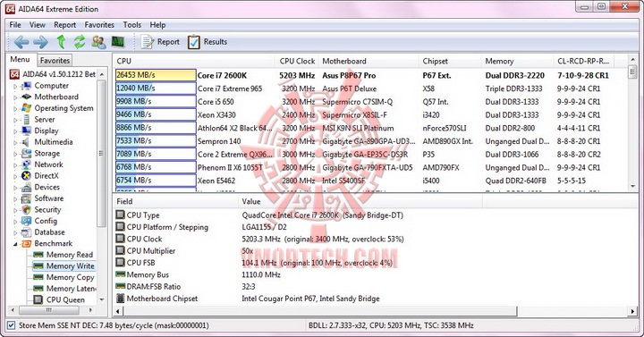Select DirectX tree node
Screen dimensions: 644x337
47,176
